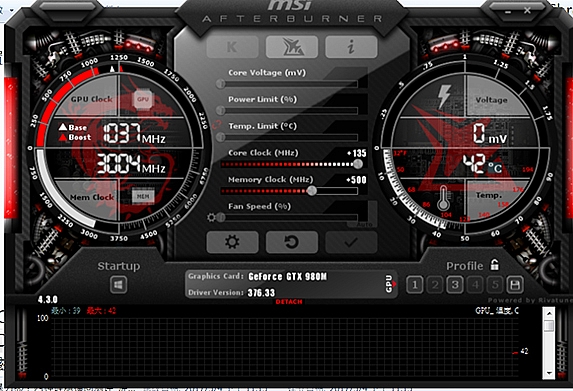Click the 4.3.0 version number
Screen dimensions: 573x391
click(x=48, y=300)
